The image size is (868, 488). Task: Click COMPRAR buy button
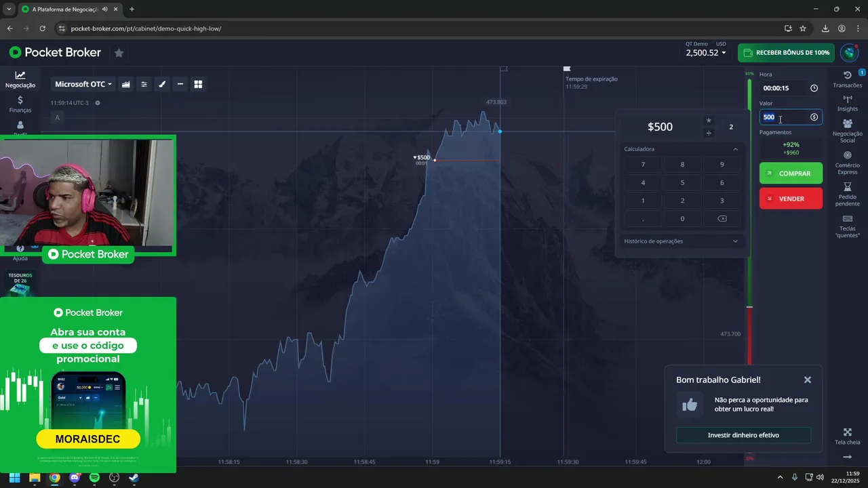791,174
